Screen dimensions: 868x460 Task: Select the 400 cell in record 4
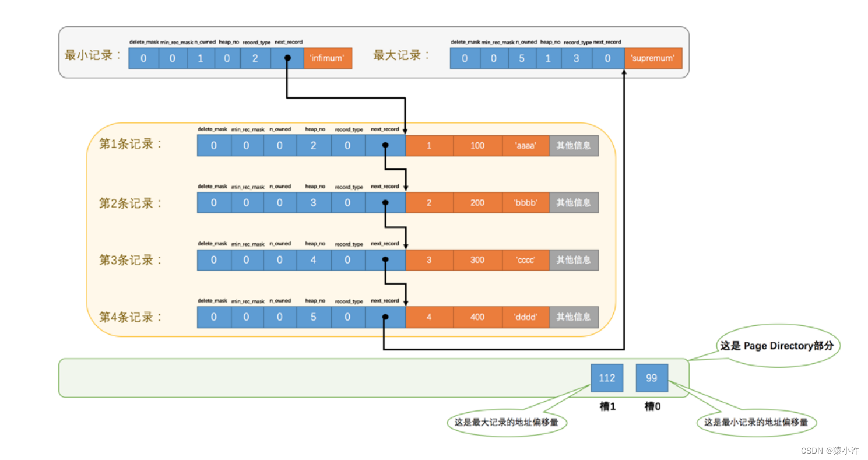[477, 317]
